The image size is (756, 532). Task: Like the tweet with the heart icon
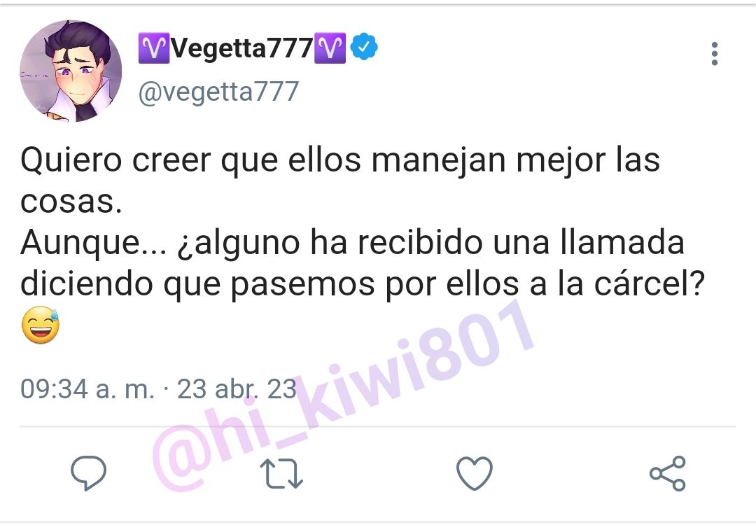pos(475,473)
